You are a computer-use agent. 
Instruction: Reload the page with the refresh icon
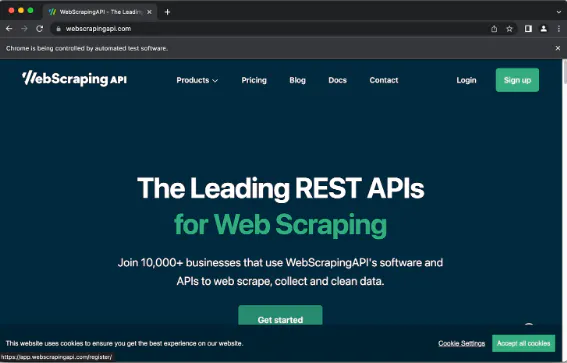(39, 29)
